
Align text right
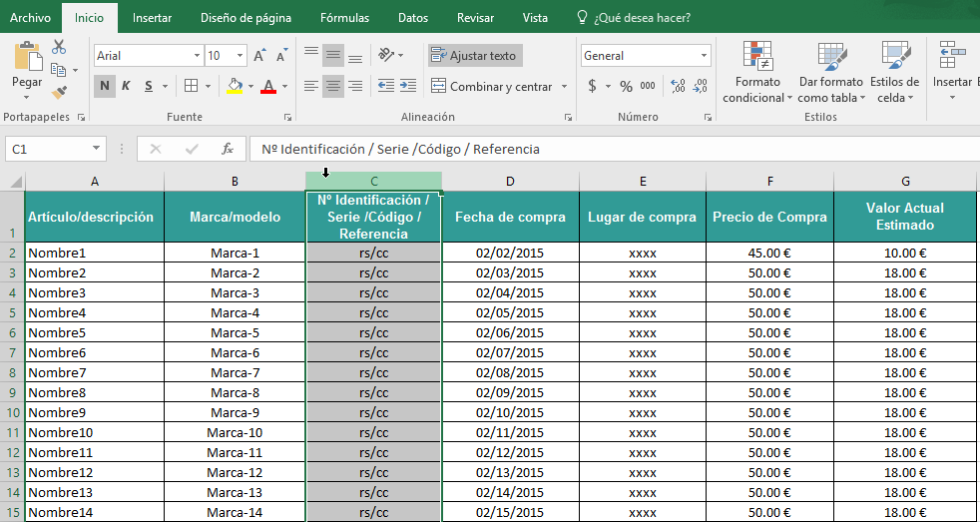pyautogui.click(x=355, y=86)
